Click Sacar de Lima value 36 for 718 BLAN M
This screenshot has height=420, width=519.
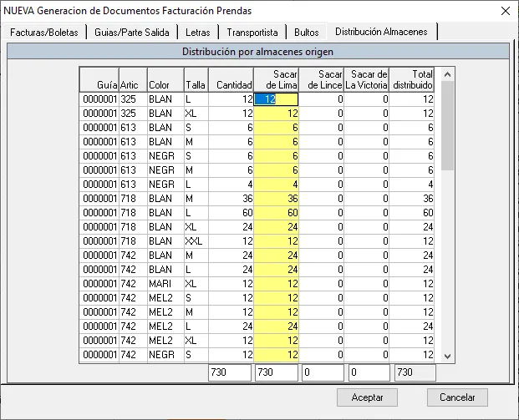tap(276, 199)
